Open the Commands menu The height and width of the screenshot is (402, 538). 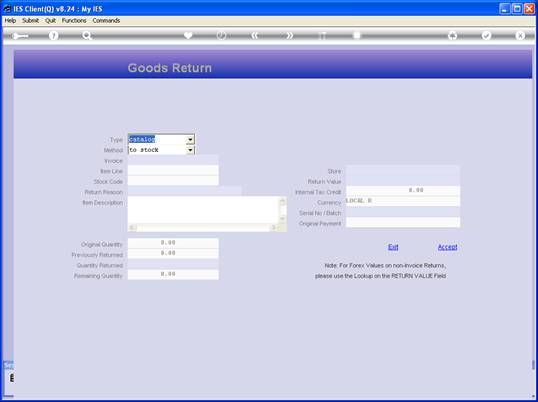tap(106, 21)
